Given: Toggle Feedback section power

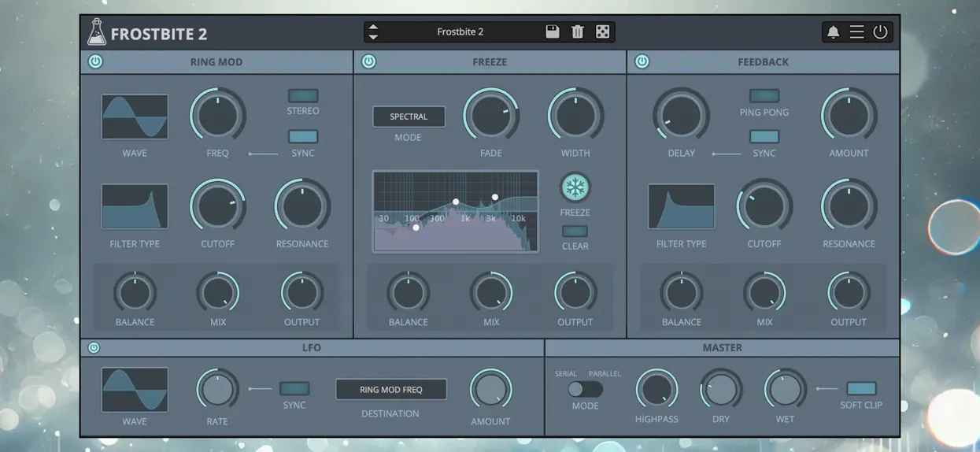Looking at the screenshot, I should pyautogui.click(x=642, y=61).
